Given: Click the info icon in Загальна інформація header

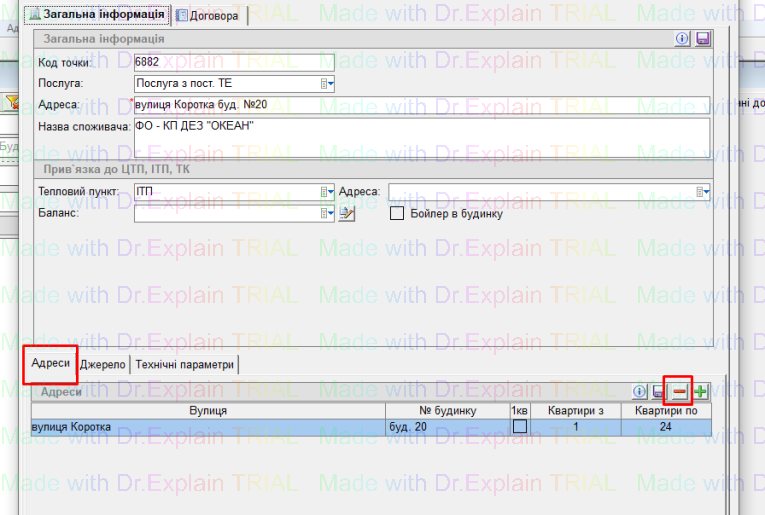Looking at the screenshot, I should click(x=684, y=38).
